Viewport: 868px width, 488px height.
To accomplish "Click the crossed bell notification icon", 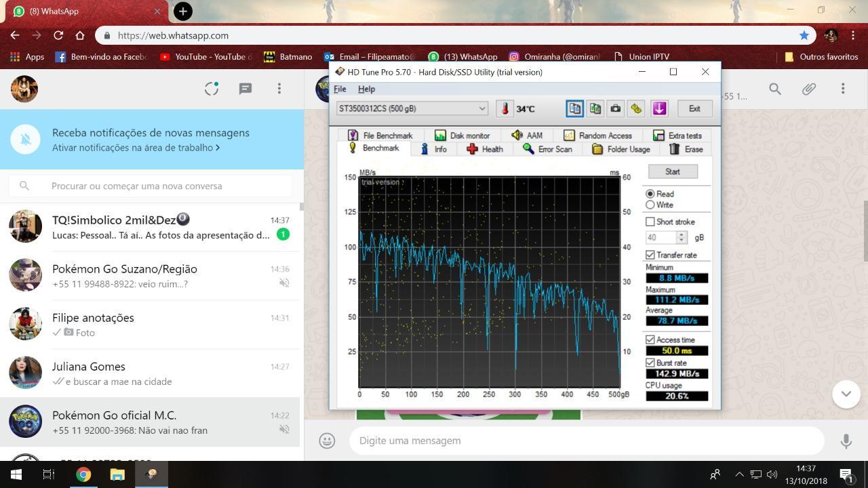I will point(26,139).
